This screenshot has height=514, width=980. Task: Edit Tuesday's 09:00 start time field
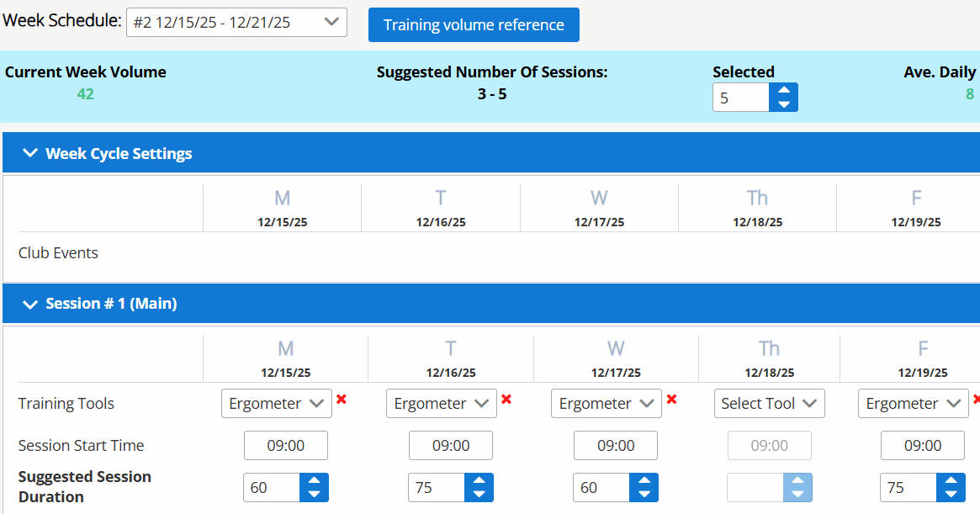(x=451, y=446)
